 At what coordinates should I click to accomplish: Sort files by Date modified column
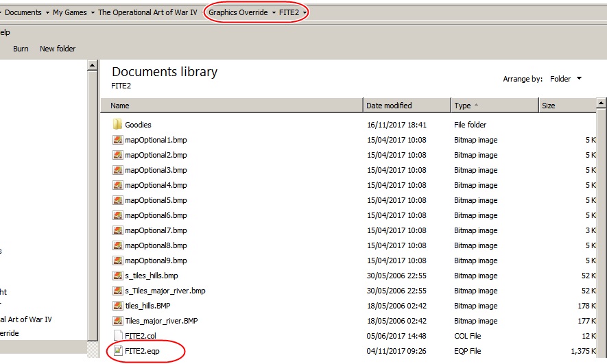407,105
